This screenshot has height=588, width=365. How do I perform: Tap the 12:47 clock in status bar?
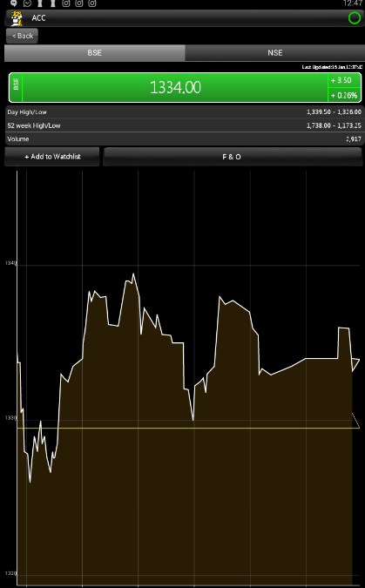click(353, 3)
